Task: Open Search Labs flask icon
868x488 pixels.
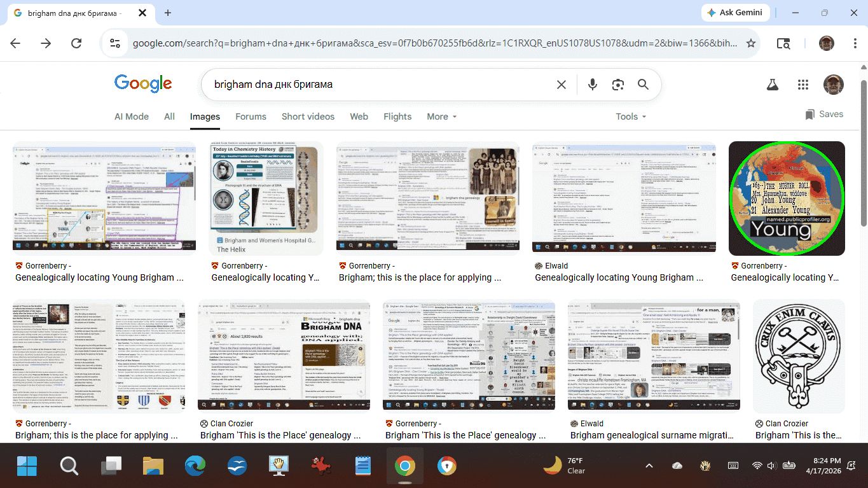Action: pyautogui.click(x=772, y=85)
